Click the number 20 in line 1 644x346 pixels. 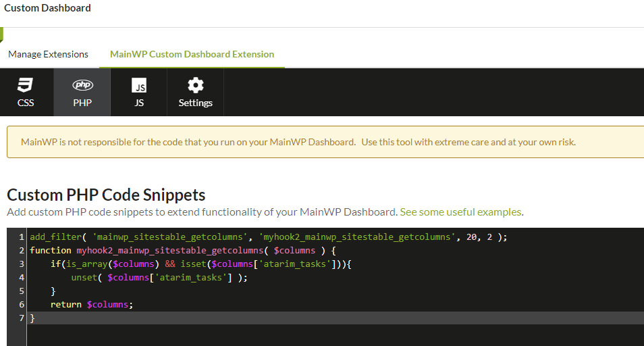(471, 237)
